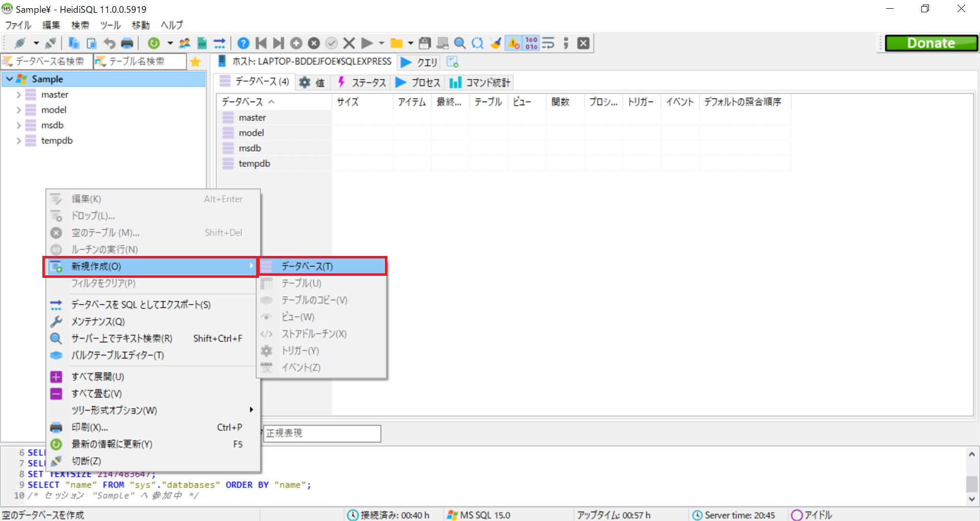Click the Clear editor broom icon
980x521 pixels.
coord(495,43)
